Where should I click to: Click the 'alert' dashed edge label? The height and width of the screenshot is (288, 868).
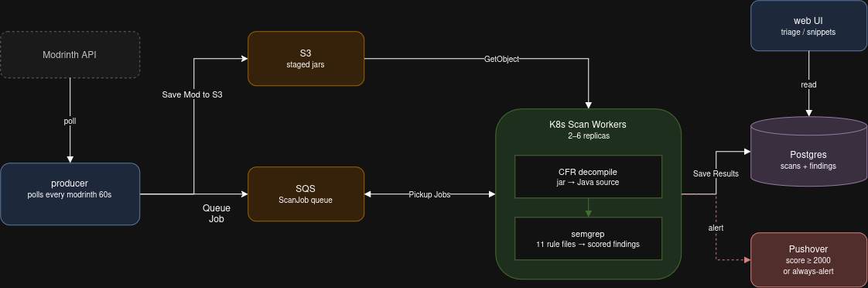click(716, 228)
